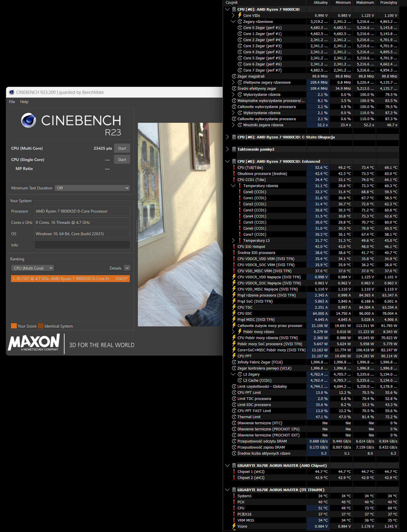This screenshot has height=532, width=407.
Task: Click the thermometer icon for Chipset 1 (xHCI)
Action: click(234, 471)
